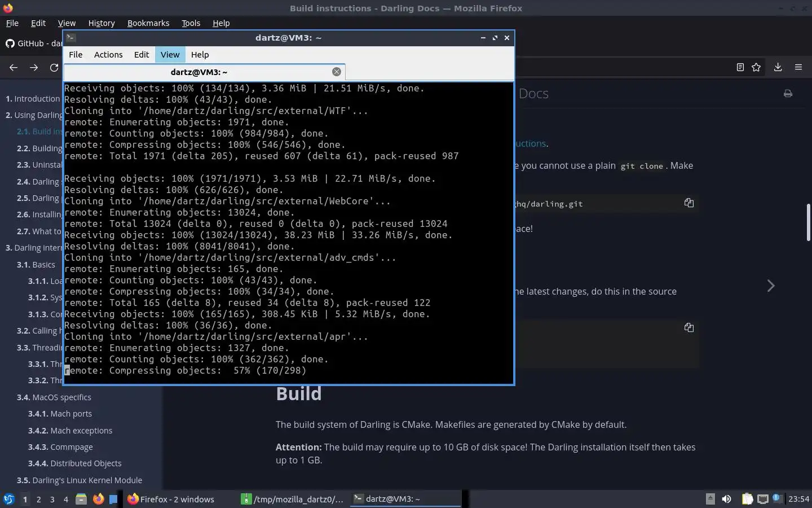The width and height of the screenshot is (812, 508).
Task: Close the dartz@VM3 terminal tab
Action: (337, 72)
